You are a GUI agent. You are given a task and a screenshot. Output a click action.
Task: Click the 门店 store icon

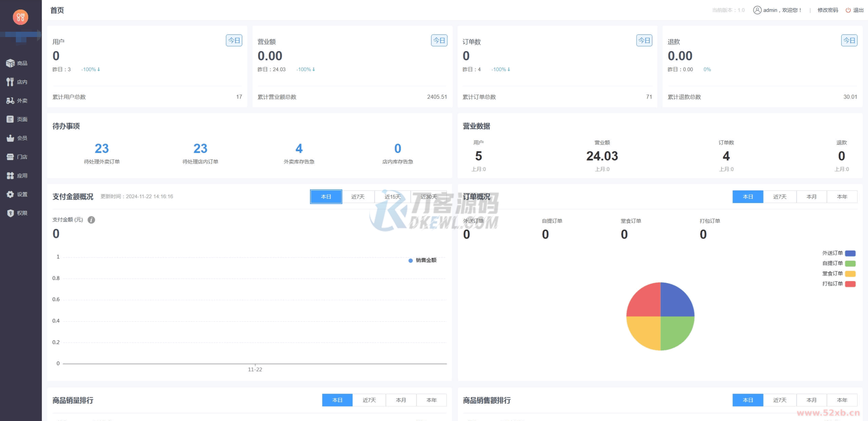click(10, 157)
